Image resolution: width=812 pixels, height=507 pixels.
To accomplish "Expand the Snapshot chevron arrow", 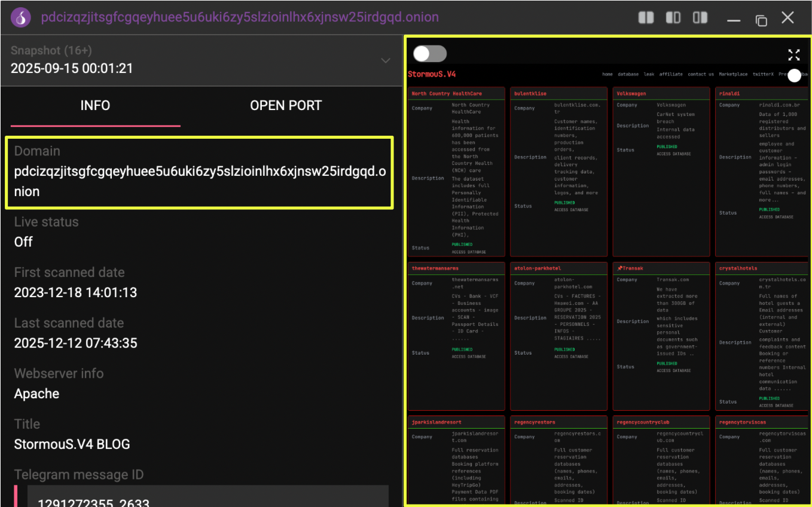I will coord(386,60).
